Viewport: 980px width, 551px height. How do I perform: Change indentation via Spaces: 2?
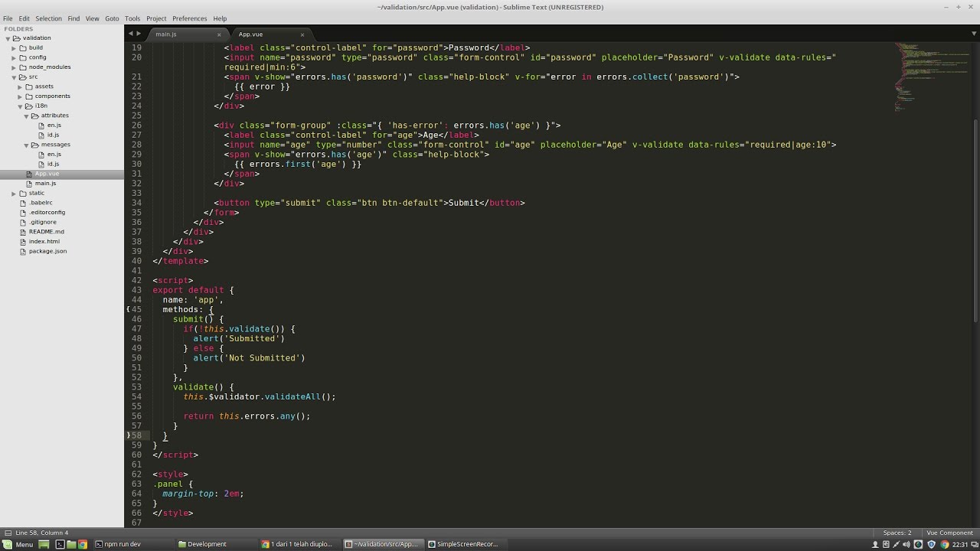897,533
